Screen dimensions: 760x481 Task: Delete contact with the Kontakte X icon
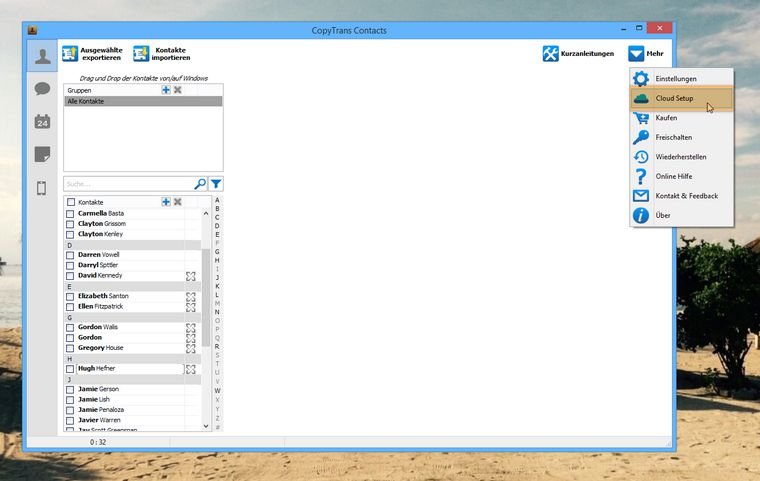pyautogui.click(x=178, y=202)
